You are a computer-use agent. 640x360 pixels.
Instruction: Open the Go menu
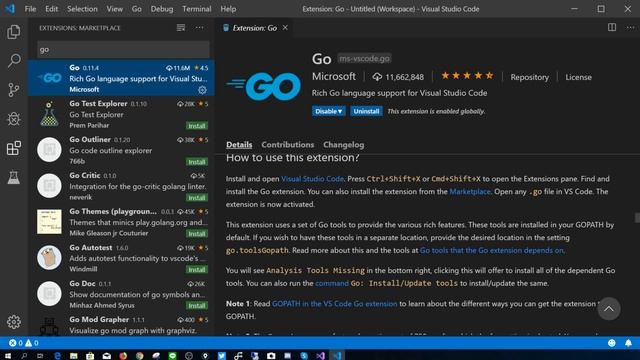136,9
